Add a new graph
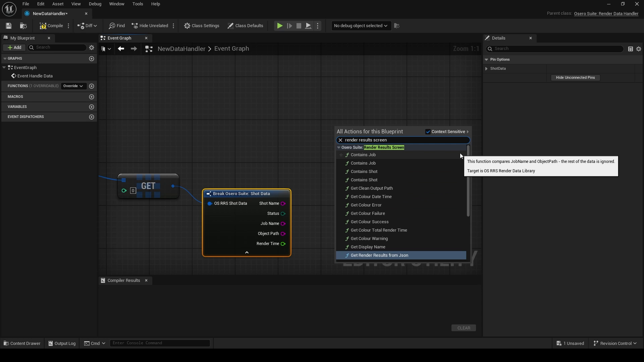Screen dimensions: 644x362 pos(92,59)
